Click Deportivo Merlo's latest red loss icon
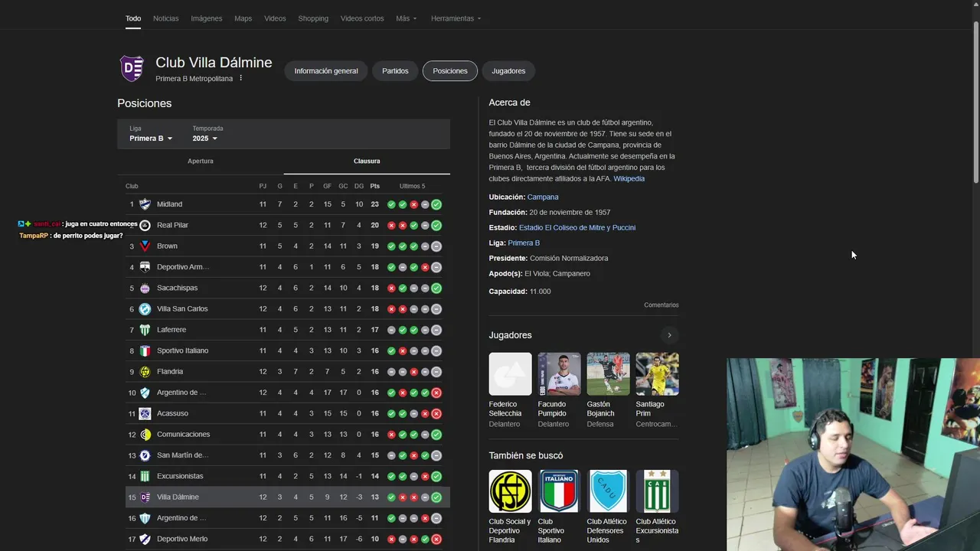The height and width of the screenshot is (551, 980). [436, 539]
